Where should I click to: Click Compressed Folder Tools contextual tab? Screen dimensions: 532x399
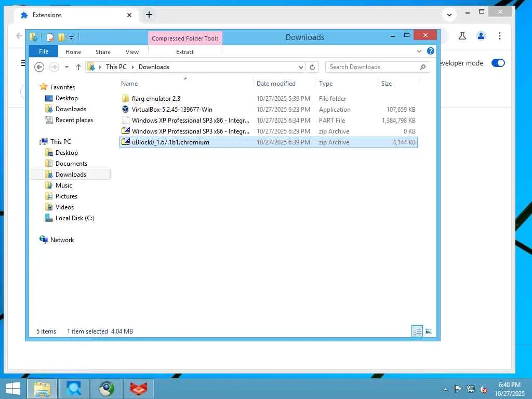(x=185, y=38)
